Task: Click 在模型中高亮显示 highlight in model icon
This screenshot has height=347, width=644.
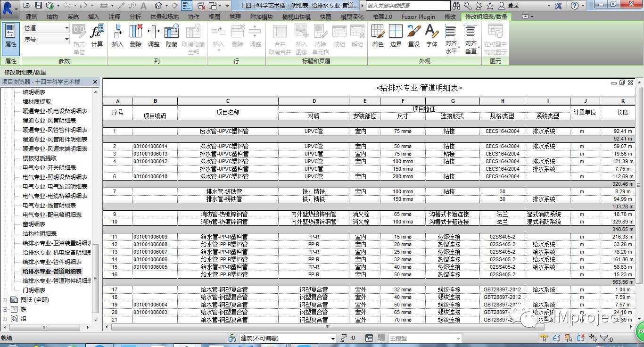Action: [495, 39]
